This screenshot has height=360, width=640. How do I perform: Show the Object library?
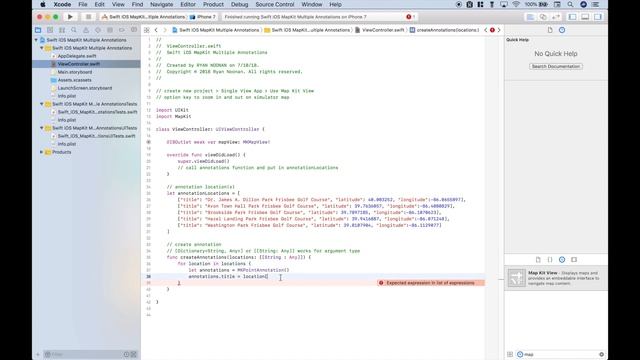[x=562, y=260]
